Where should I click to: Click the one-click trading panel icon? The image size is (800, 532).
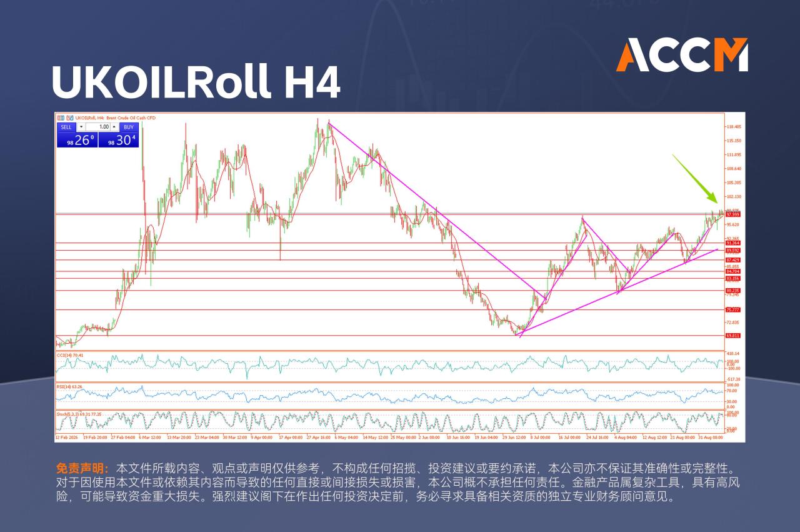click(x=61, y=118)
